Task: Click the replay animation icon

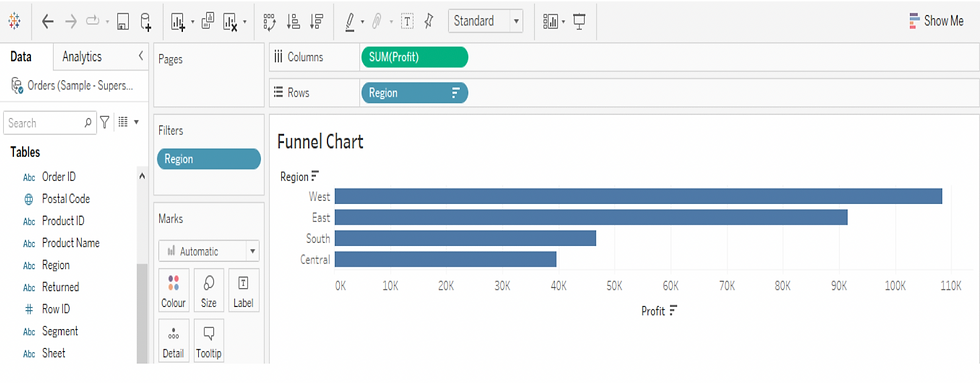Action: click(x=93, y=21)
